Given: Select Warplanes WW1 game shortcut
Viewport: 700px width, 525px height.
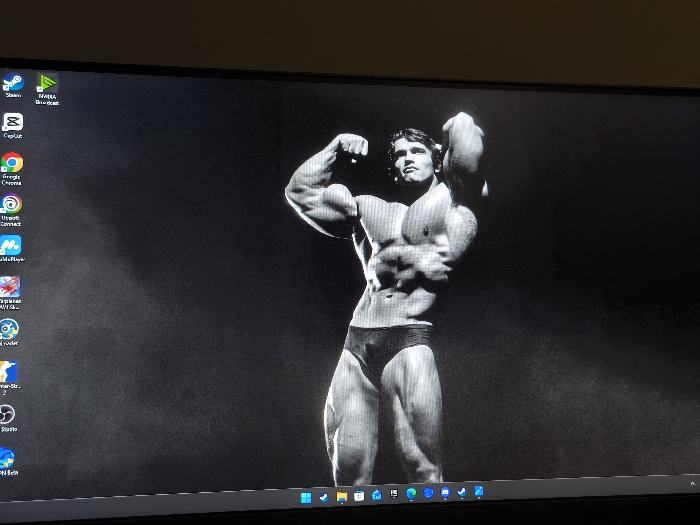Looking at the screenshot, I should click(x=10, y=293).
